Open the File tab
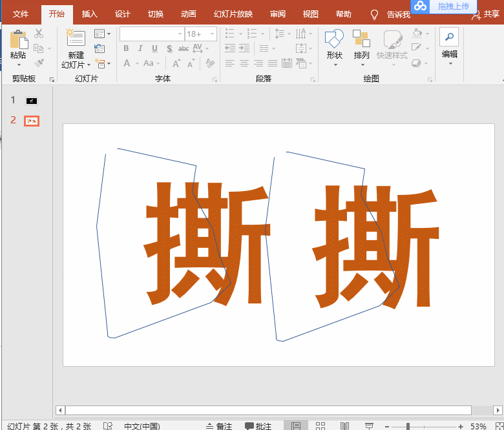The height and width of the screenshot is (430, 504). 21,14
